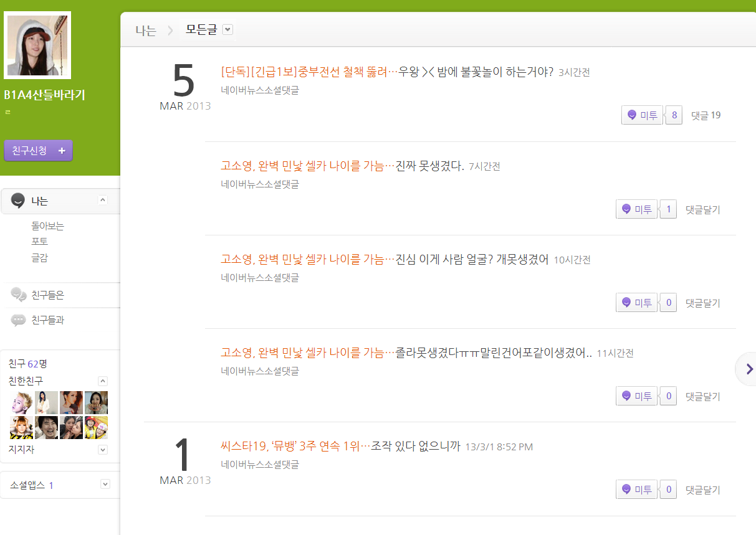The width and height of the screenshot is (756, 535).
Task: Open the profile photo thumbnail
Action: 37,45
